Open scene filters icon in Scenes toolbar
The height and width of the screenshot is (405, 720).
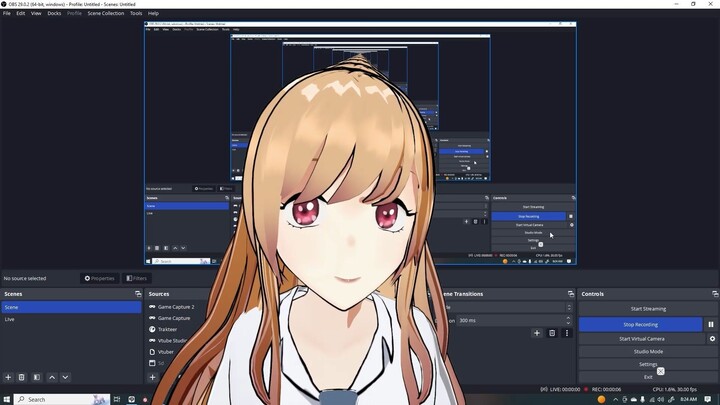click(x=37, y=377)
